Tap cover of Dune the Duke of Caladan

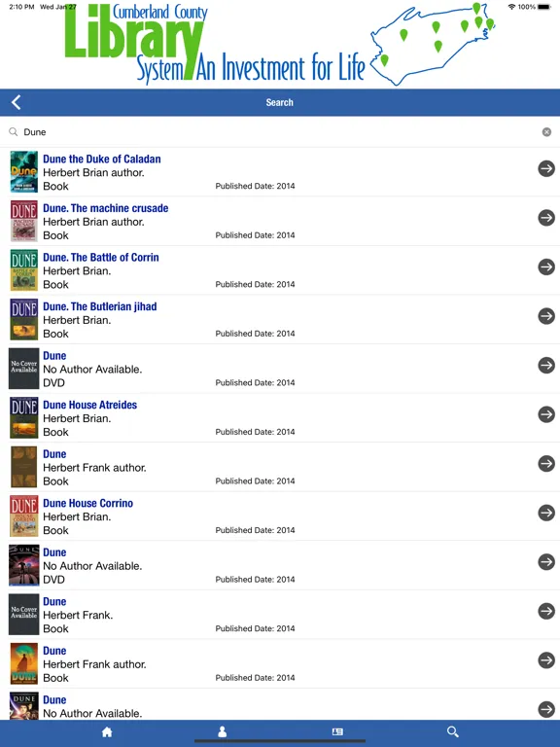[23, 171]
